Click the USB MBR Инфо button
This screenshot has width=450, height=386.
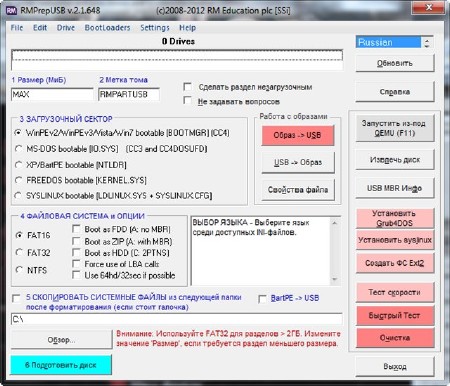(x=395, y=188)
